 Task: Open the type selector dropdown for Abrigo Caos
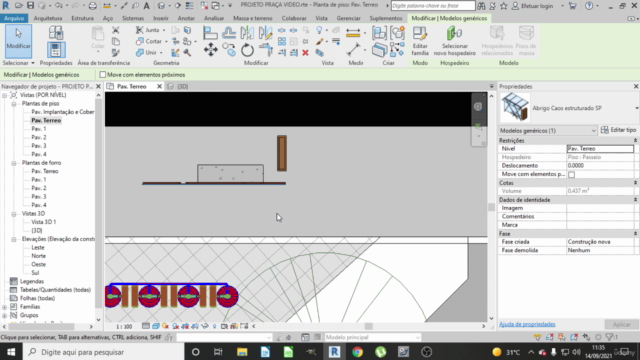click(x=636, y=108)
